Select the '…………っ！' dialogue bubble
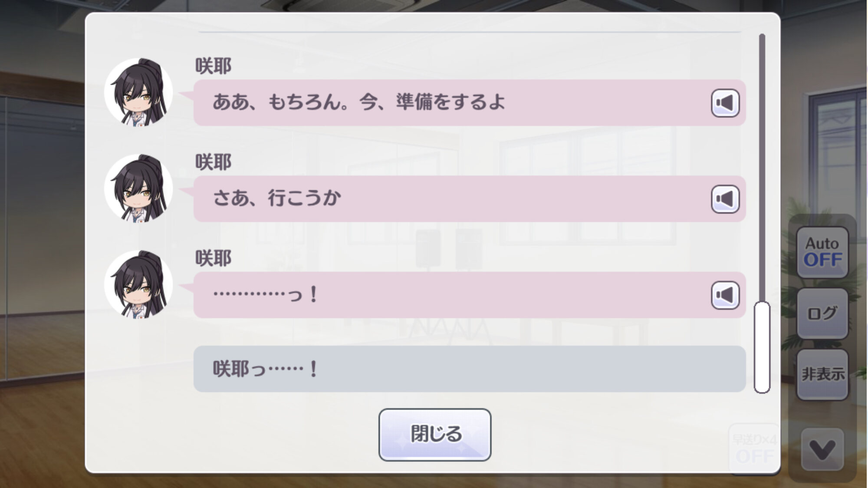This screenshot has width=868, height=488. tap(470, 295)
